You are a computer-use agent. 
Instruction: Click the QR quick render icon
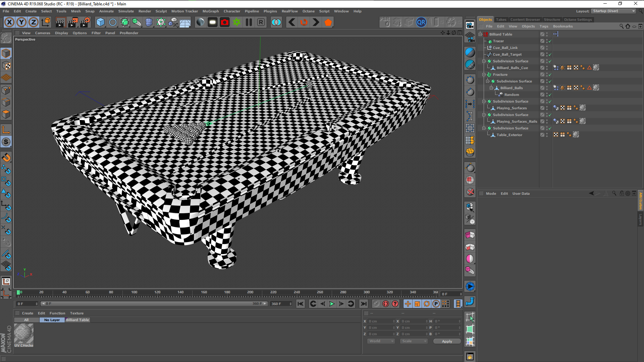421,22
